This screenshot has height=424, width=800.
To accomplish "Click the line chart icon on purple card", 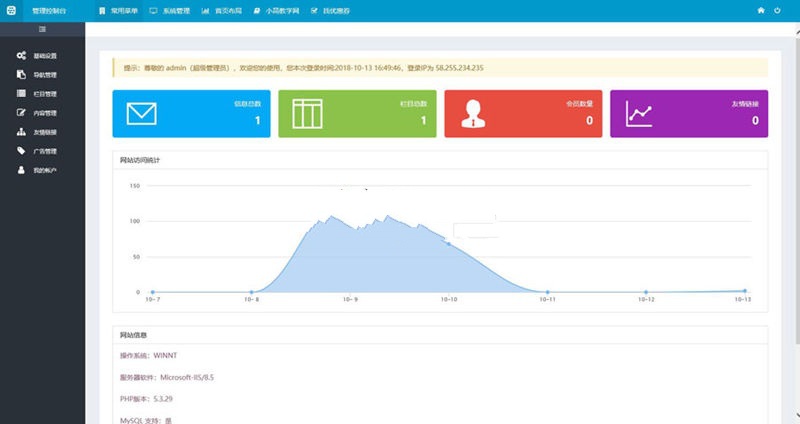I will coord(639,114).
